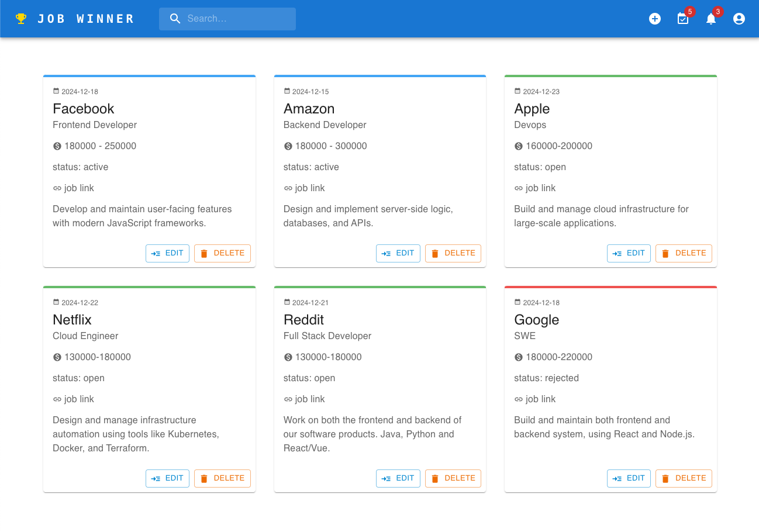Click the trophy logo icon

click(21, 19)
